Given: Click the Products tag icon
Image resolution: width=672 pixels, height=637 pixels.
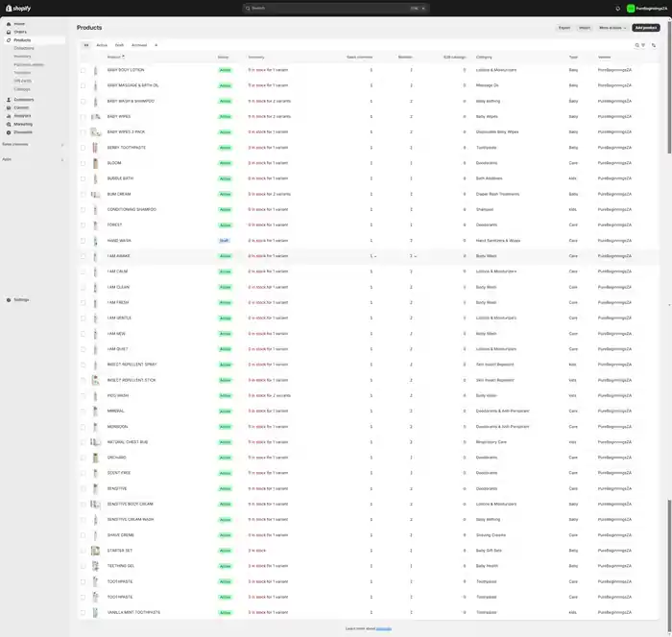Looking at the screenshot, I should 9,40.
